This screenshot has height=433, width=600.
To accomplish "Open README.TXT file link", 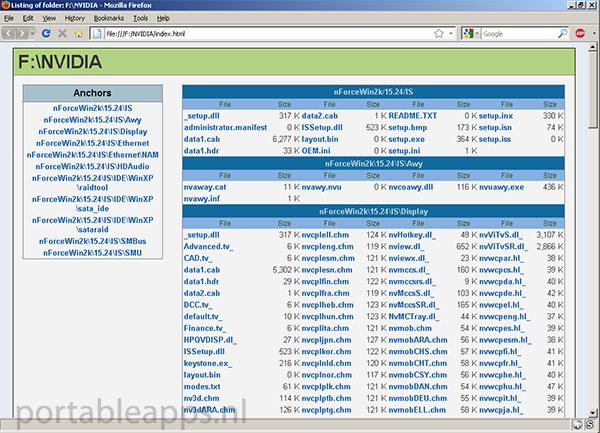I will [x=412, y=116].
